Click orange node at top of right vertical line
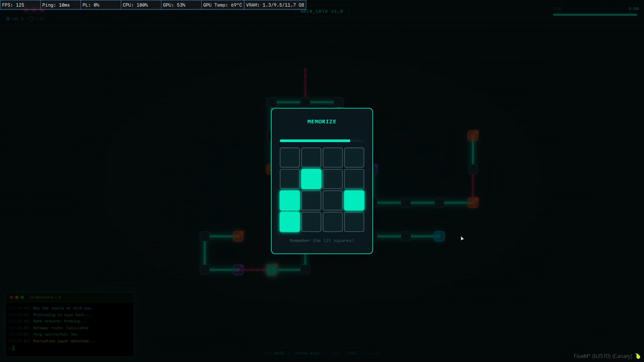The image size is (644, 362). tap(473, 136)
